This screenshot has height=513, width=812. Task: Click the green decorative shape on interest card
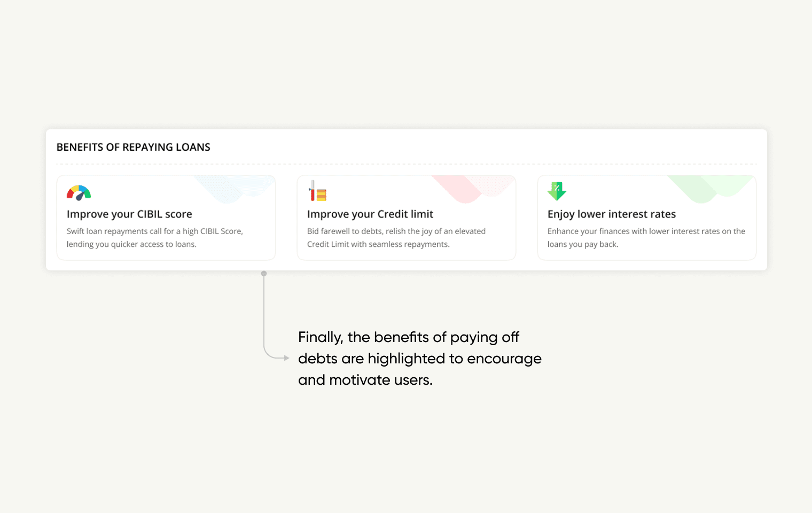point(710,189)
